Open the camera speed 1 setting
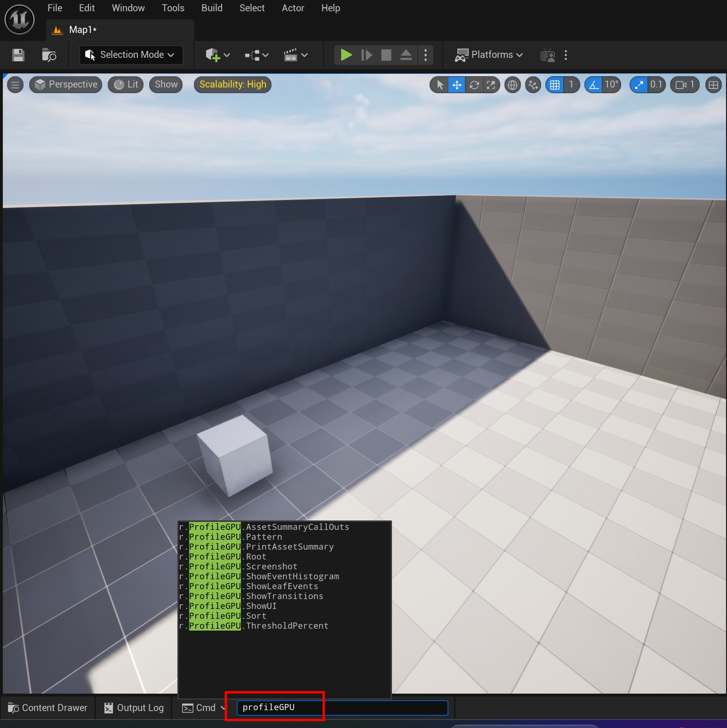 685,85
